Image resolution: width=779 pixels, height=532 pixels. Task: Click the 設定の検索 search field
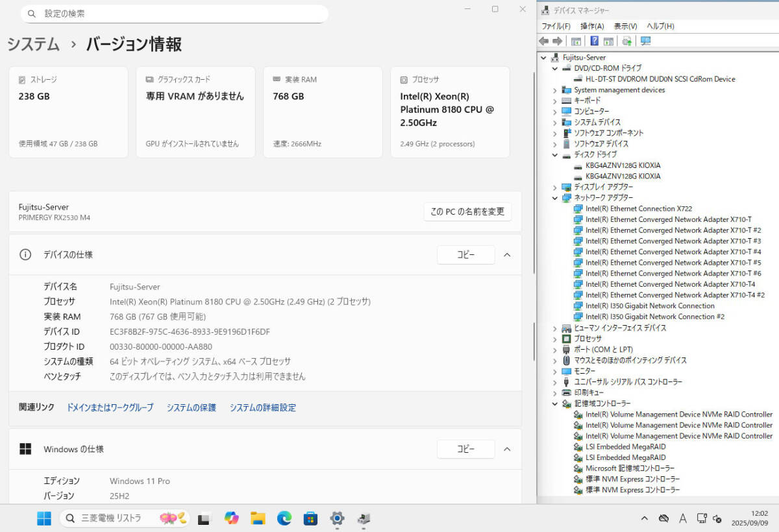[x=174, y=14]
